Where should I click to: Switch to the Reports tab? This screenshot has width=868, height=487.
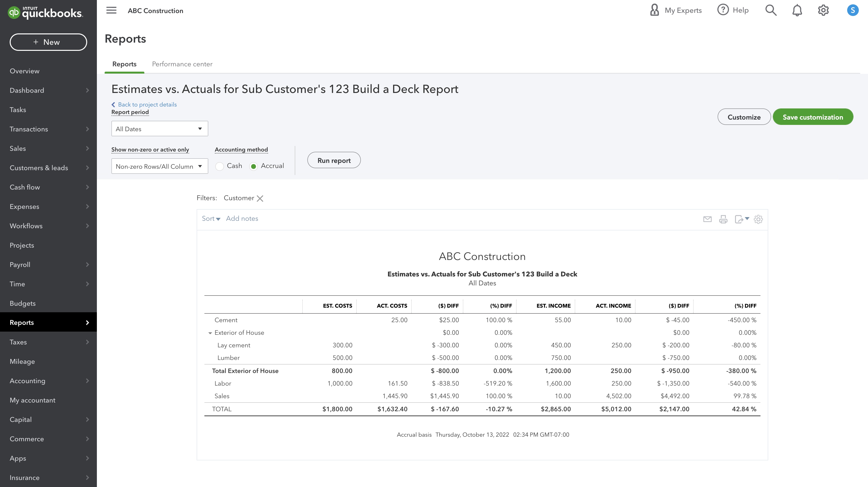click(x=124, y=64)
